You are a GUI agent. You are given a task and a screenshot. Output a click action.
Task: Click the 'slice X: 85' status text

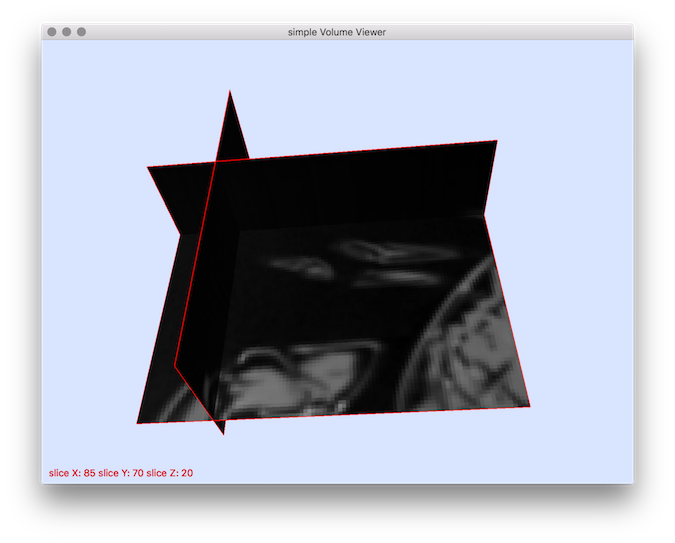coord(72,473)
